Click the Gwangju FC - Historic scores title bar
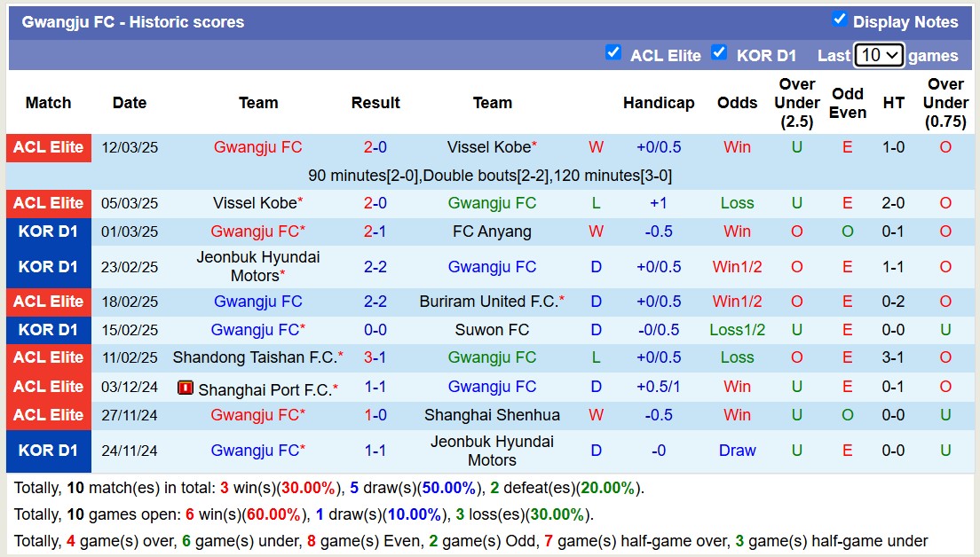Screen dimensions: 980x557 (134, 21)
